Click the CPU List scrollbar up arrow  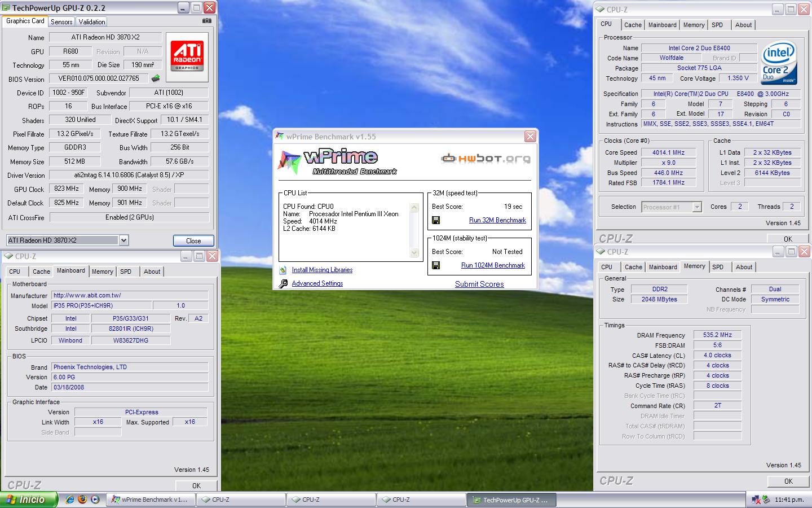(414, 208)
